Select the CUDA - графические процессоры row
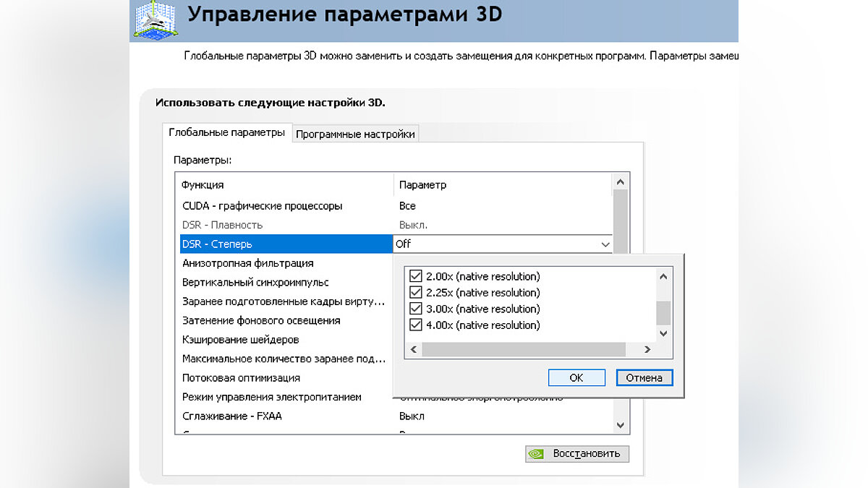The image size is (868, 488). tap(263, 206)
